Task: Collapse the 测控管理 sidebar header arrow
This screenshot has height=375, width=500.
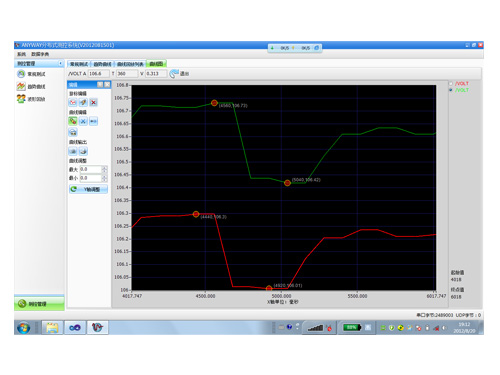Action: pos(61,63)
